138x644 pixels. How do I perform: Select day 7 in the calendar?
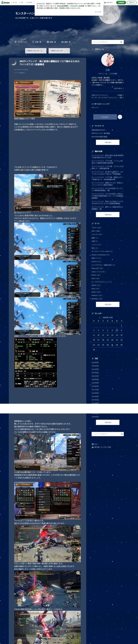pos(117,330)
